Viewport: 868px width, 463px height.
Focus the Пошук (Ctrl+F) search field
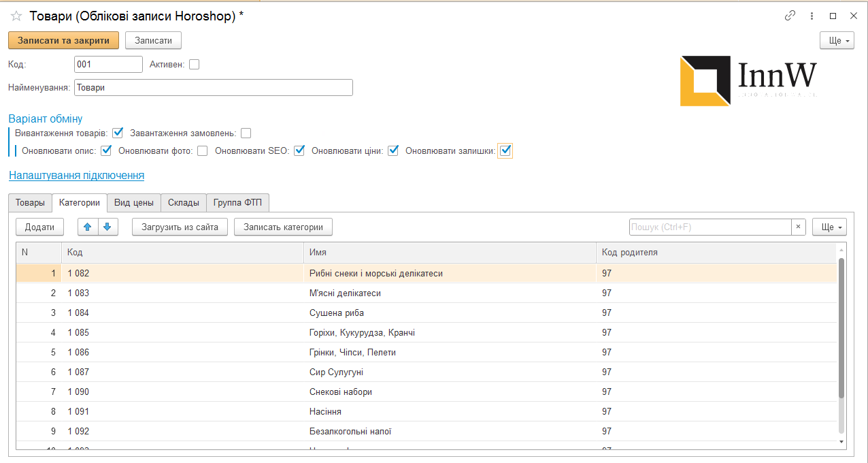(x=710, y=227)
